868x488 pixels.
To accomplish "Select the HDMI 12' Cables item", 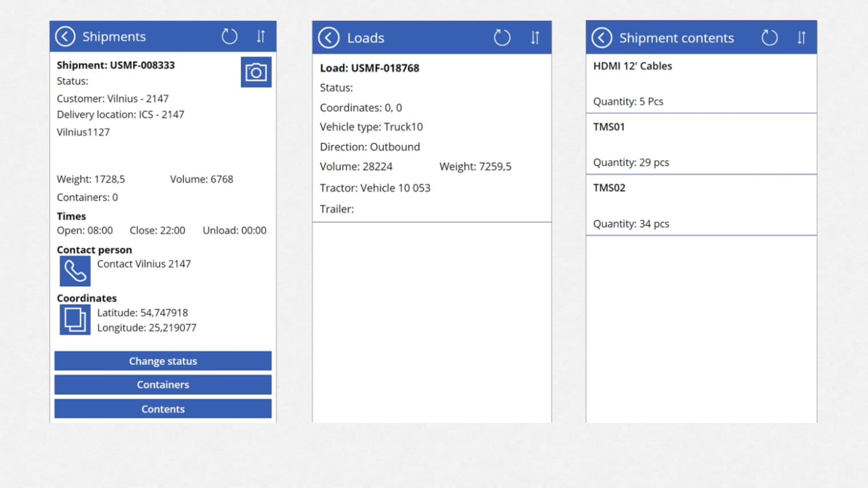I will tap(701, 83).
